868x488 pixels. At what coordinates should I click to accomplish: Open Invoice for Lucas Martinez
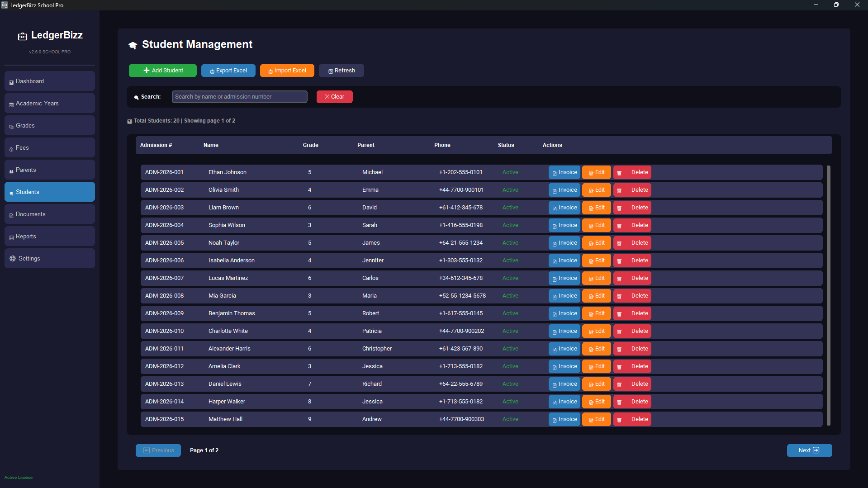pyautogui.click(x=564, y=278)
